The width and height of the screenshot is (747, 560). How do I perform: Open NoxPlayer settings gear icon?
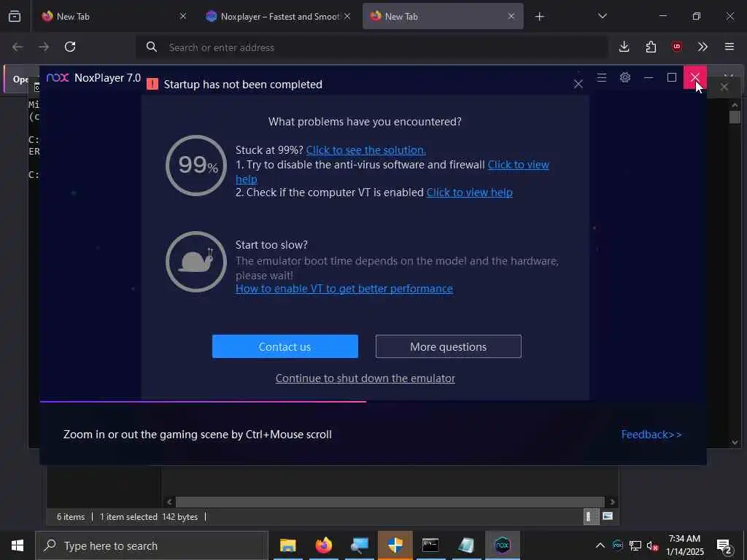point(625,77)
